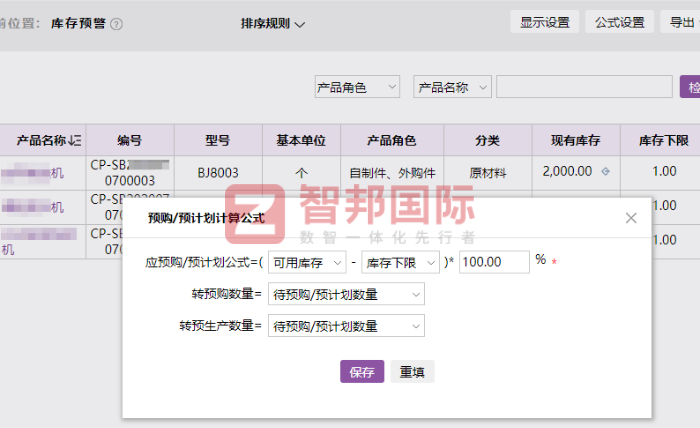Click the purple search button
The height and width of the screenshot is (428, 700).
(690, 87)
